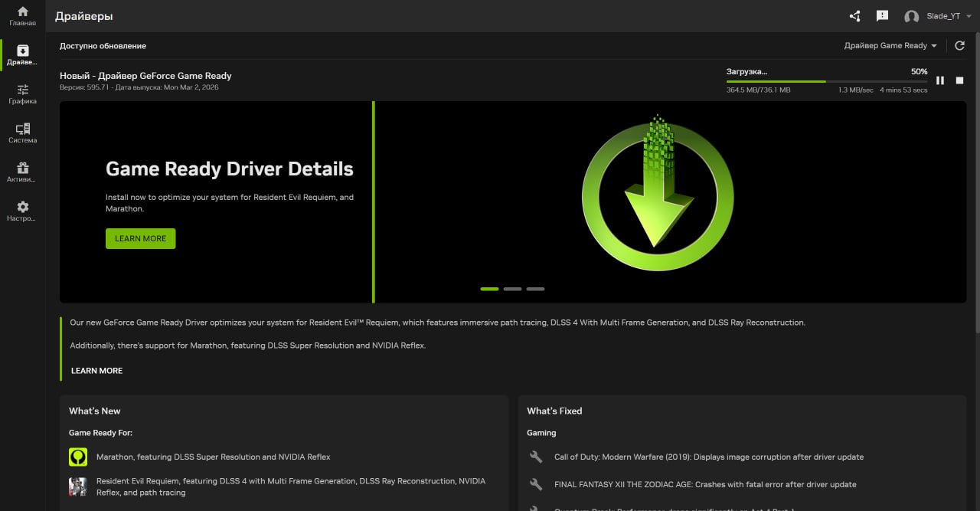Open the Главная home sidebar icon

coord(23,15)
